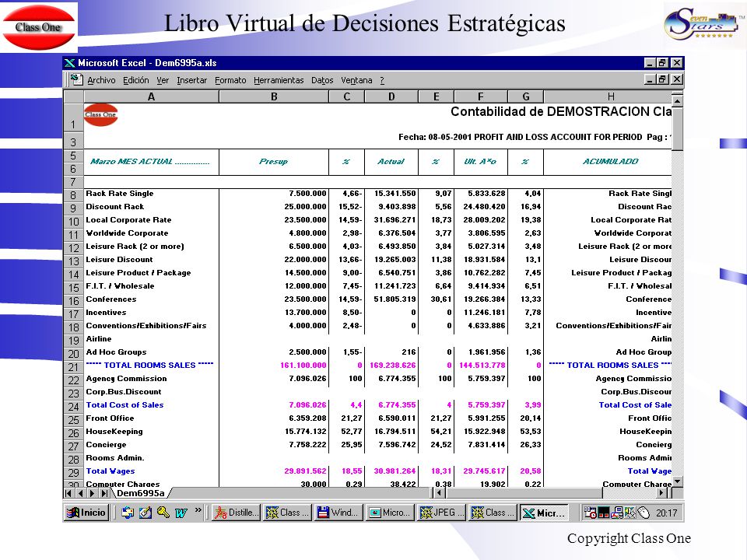Click the horizontal scrollbar right arrow
The image size is (747, 560).
pyautogui.click(x=661, y=493)
